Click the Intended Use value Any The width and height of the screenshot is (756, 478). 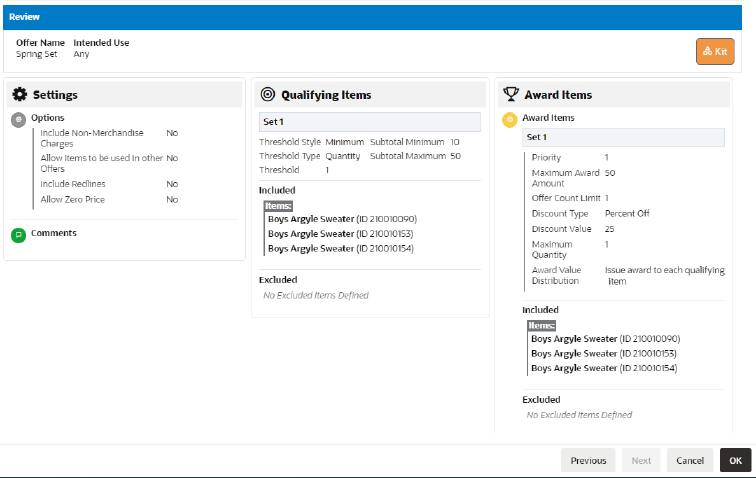(x=81, y=54)
